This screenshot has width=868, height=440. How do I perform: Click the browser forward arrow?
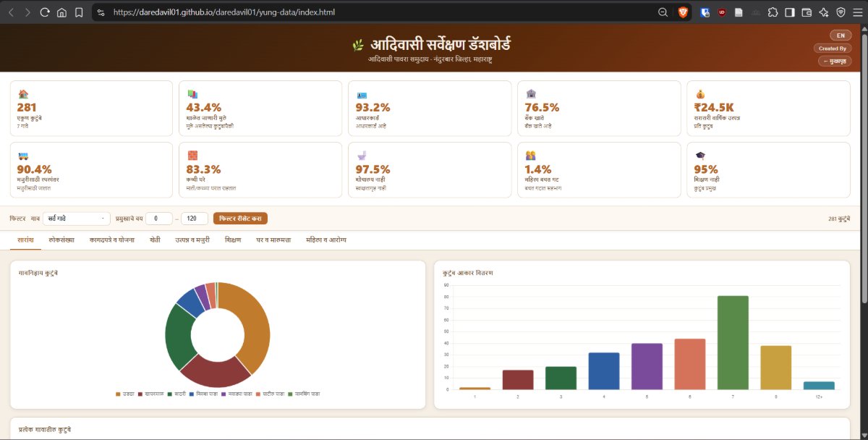[27, 12]
